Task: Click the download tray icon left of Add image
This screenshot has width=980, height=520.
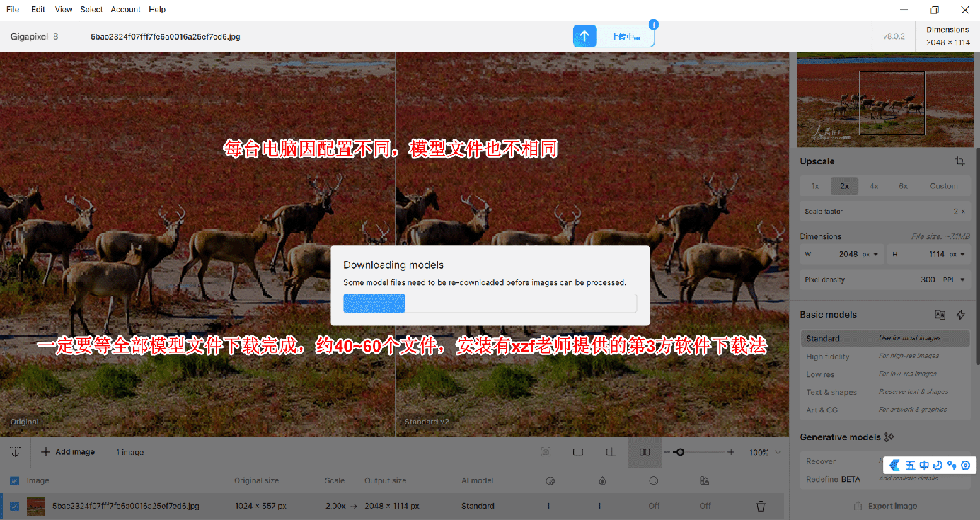Action: point(16,452)
